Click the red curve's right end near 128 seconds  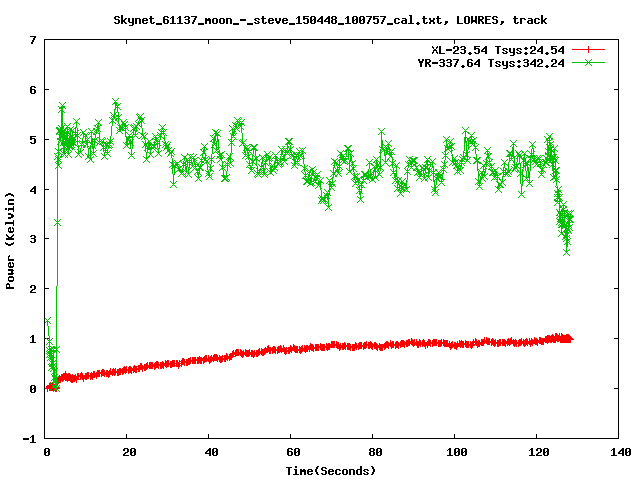point(569,338)
